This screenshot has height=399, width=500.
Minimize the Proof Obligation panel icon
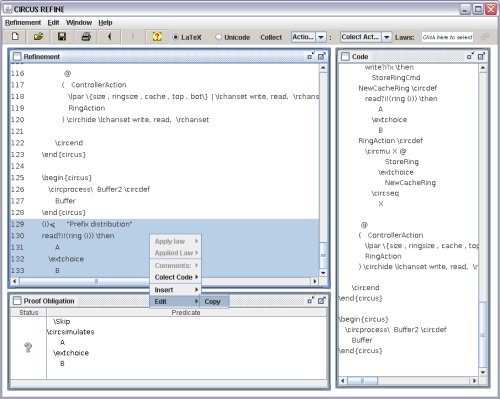[x=311, y=301]
